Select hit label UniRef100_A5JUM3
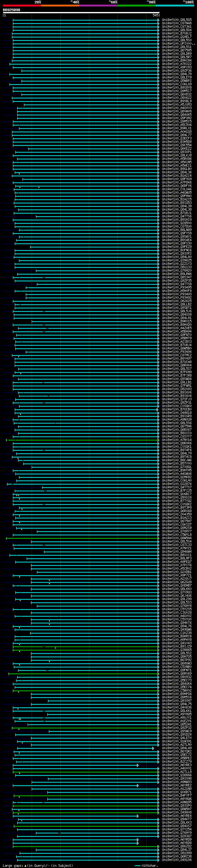The height and width of the screenshot is (868, 197). [x=177, y=104]
